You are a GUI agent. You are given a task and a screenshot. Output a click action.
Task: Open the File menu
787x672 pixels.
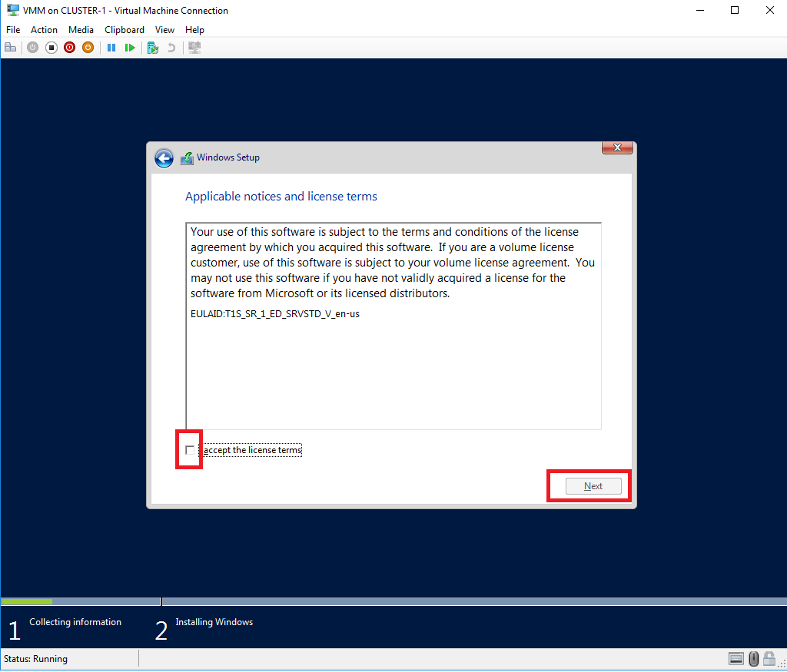pos(13,30)
